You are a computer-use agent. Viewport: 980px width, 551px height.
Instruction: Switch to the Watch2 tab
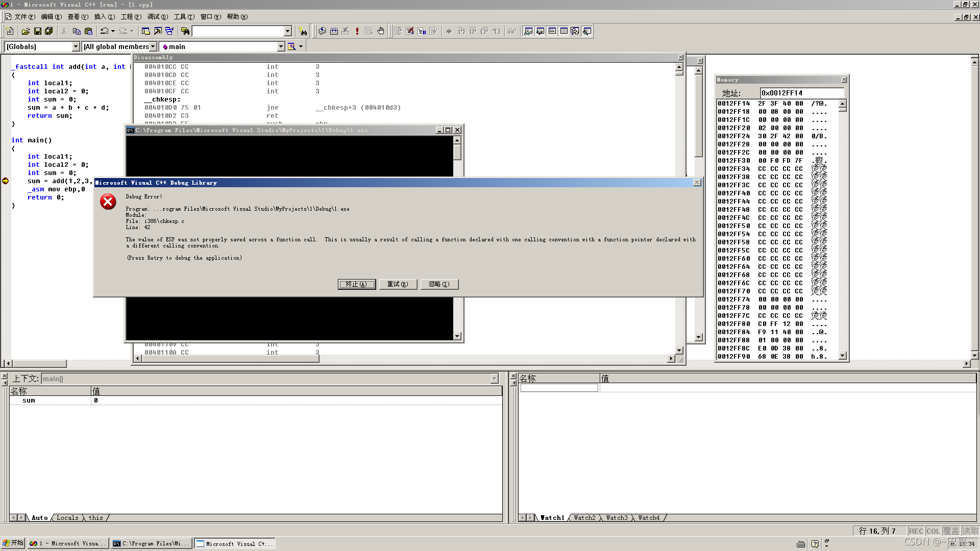point(584,518)
